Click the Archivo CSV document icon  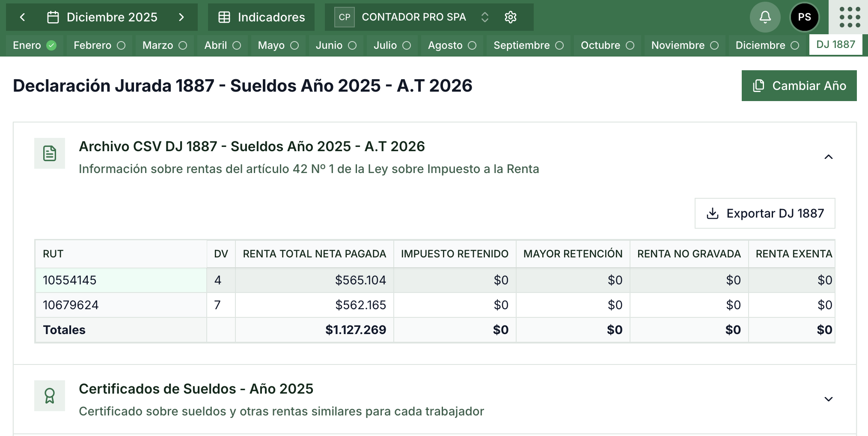(50, 153)
